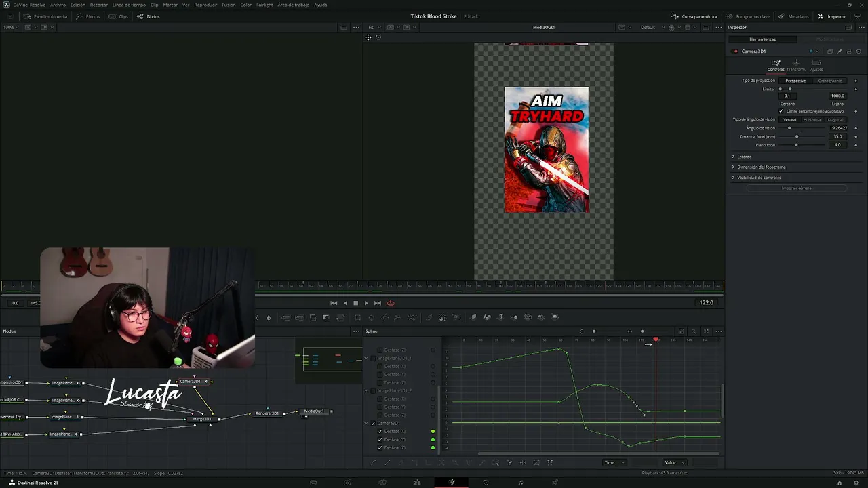Toggle Camera3D1 Desfase (Y) checkbox

point(380,440)
